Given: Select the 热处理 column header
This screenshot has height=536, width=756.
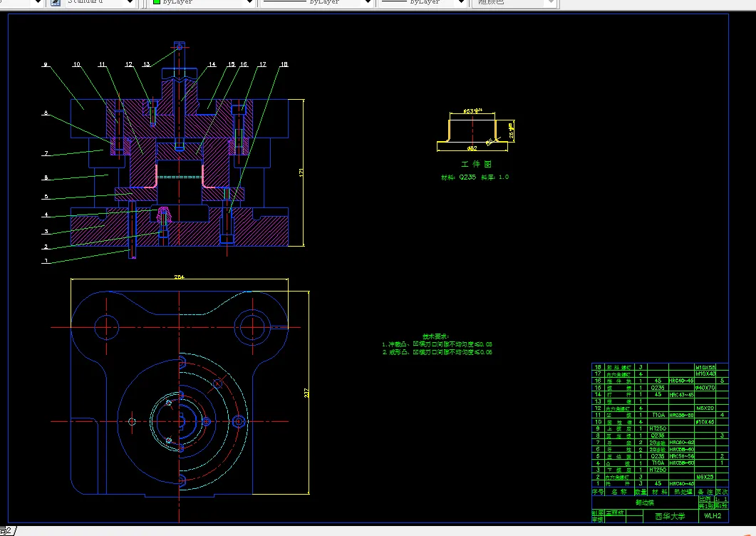Looking at the screenshot, I should (x=682, y=492).
